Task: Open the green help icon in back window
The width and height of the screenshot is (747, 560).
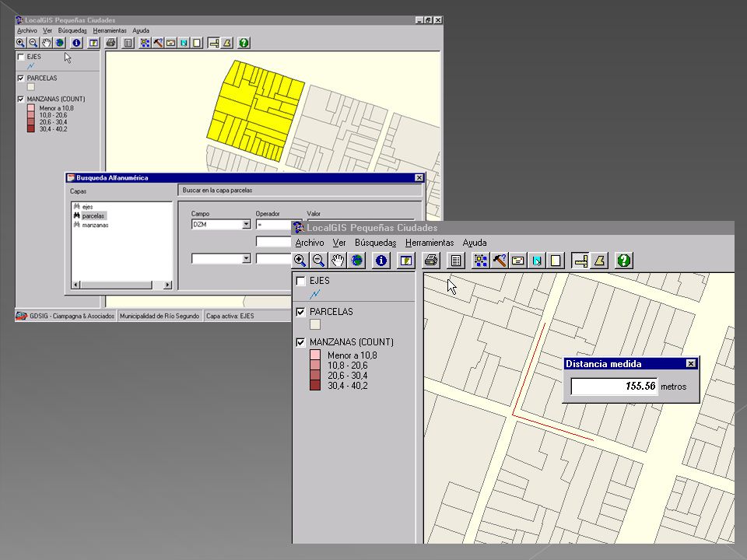Action: coord(244,43)
